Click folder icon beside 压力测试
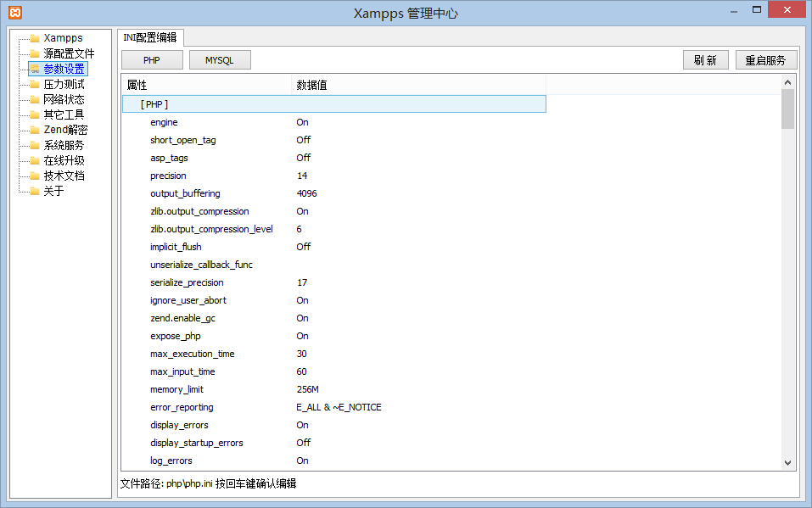Viewport: 812px width, 508px height. coord(35,85)
